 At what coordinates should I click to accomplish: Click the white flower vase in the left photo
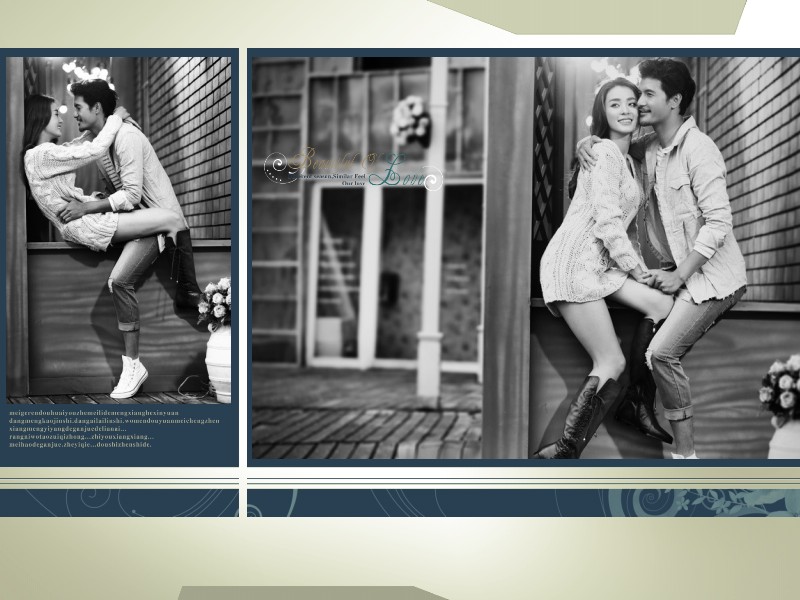[219, 360]
